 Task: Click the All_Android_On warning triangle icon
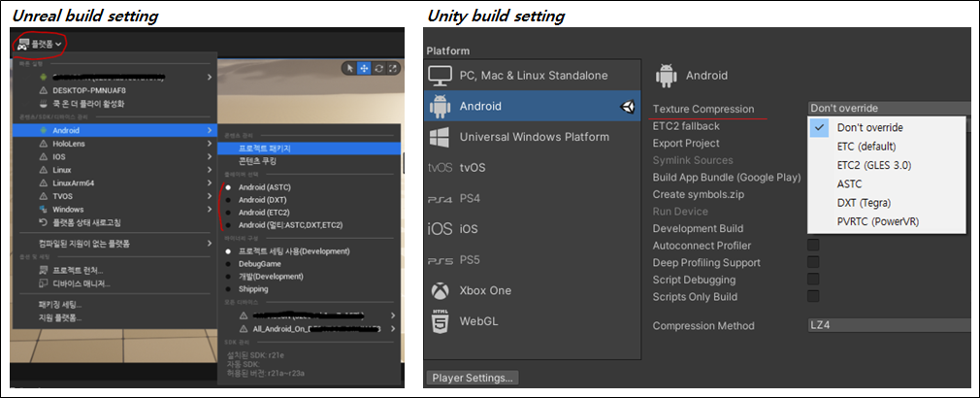[244, 329]
